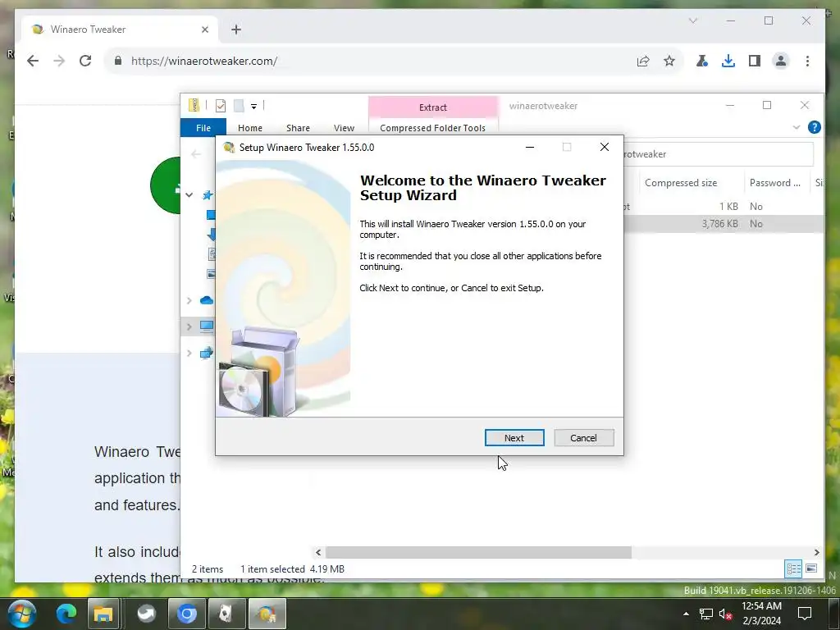The height and width of the screenshot is (630, 840).
Task: Open Chrome tab search dropdown
Action: (x=692, y=21)
